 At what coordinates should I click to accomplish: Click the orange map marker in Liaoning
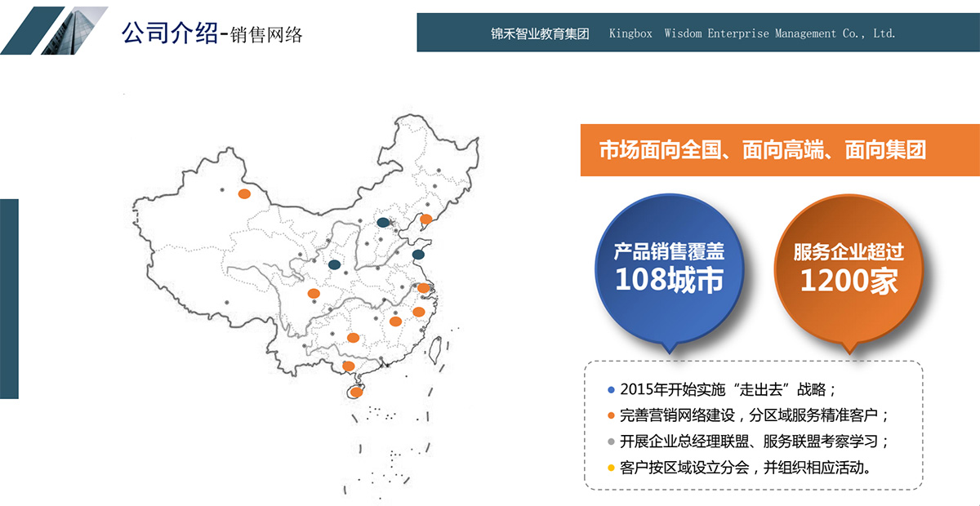coord(425,219)
